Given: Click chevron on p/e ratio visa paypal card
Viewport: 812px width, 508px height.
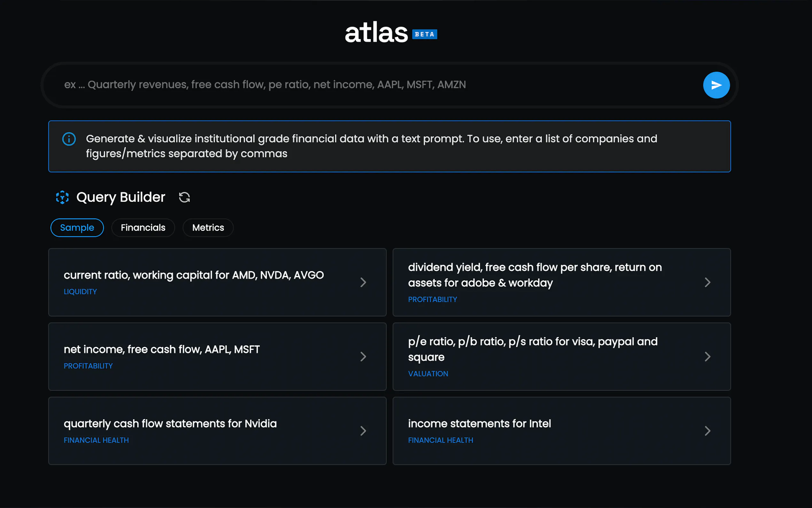Looking at the screenshot, I should point(707,356).
